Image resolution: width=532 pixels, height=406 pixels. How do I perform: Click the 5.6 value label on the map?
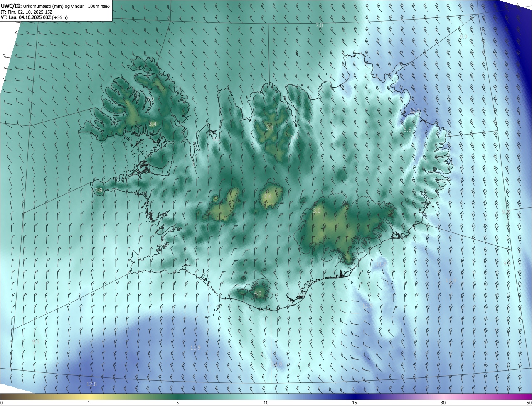click(x=407, y=130)
